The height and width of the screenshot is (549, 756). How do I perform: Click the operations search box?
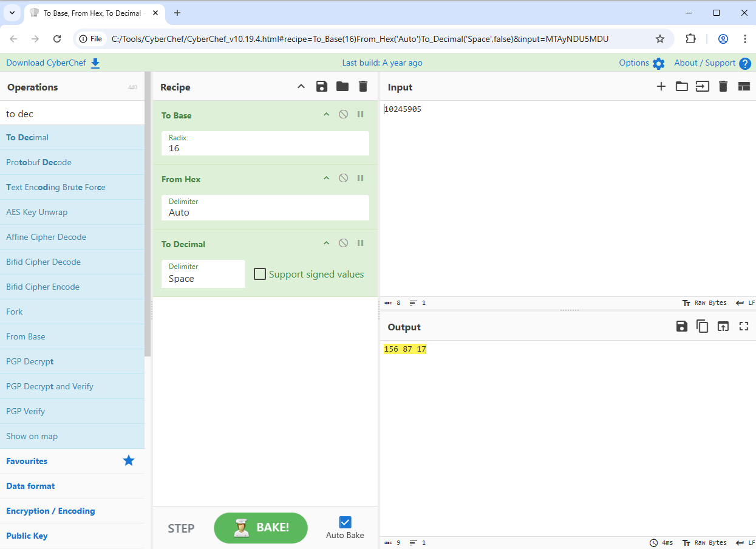point(72,114)
